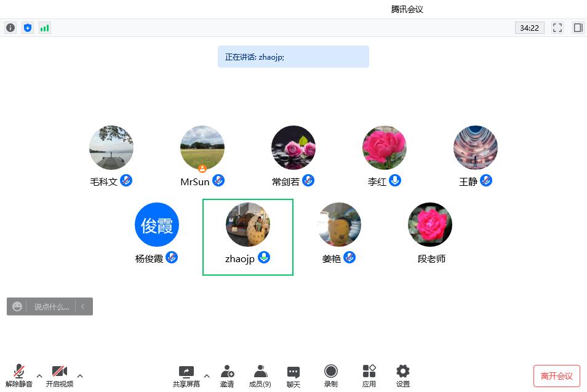Turn on camera via 开启视频
587x392 pixels.
[x=59, y=375]
